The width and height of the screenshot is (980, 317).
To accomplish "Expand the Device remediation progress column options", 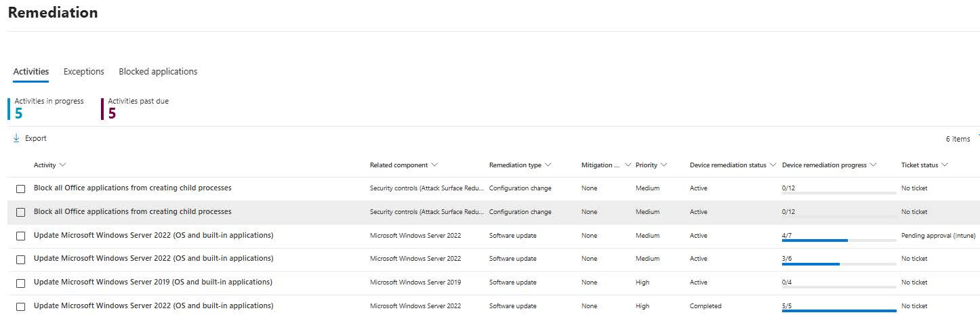I will pyautogui.click(x=873, y=165).
